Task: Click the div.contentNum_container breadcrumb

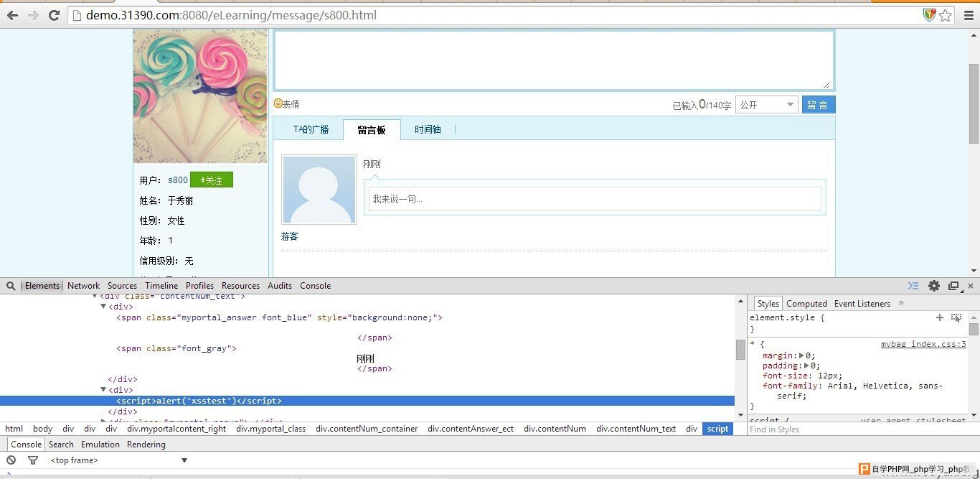Action: 367,429
